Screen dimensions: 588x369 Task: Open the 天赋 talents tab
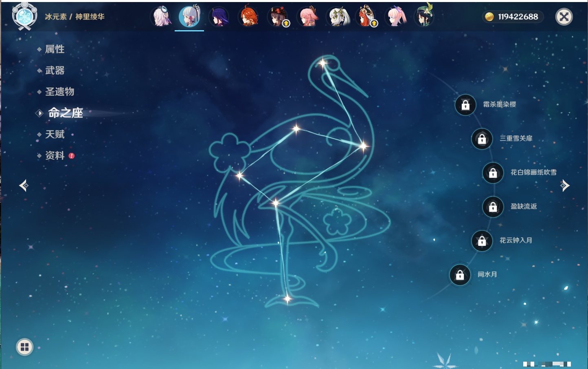(x=55, y=134)
